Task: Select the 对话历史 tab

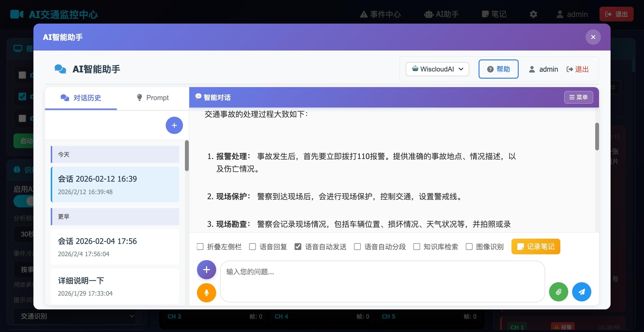Action: [x=81, y=98]
